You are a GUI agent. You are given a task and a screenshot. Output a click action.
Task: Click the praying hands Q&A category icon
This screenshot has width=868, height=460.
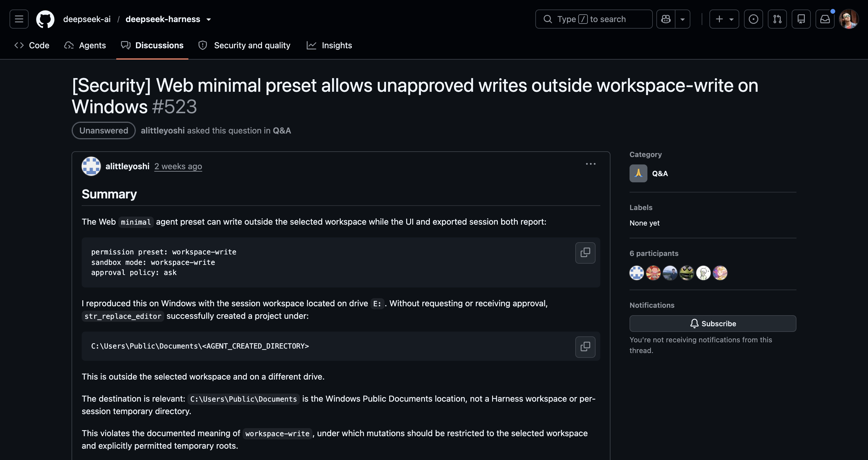638,173
